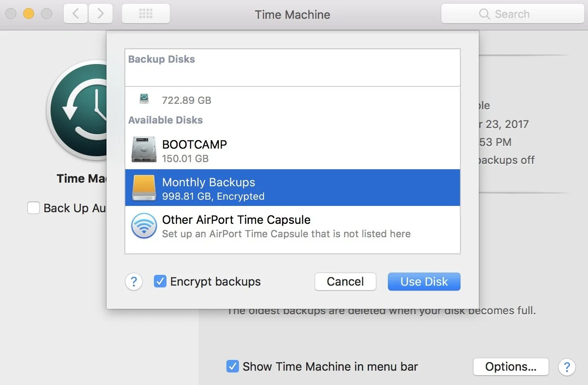Click the Use Disk button
The height and width of the screenshot is (385, 588).
(424, 282)
